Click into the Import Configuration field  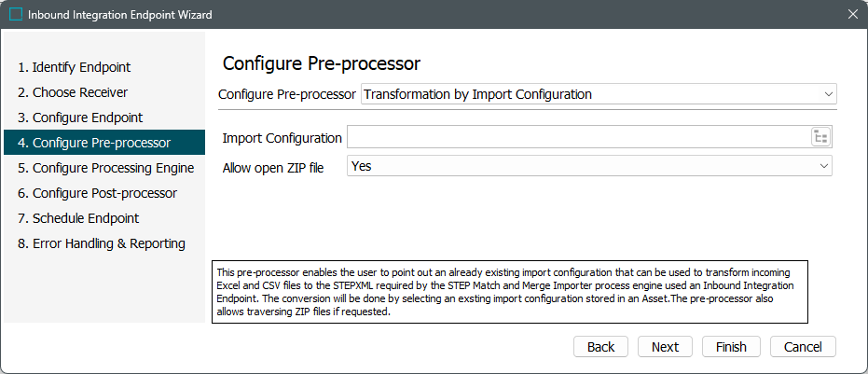click(x=578, y=138)
